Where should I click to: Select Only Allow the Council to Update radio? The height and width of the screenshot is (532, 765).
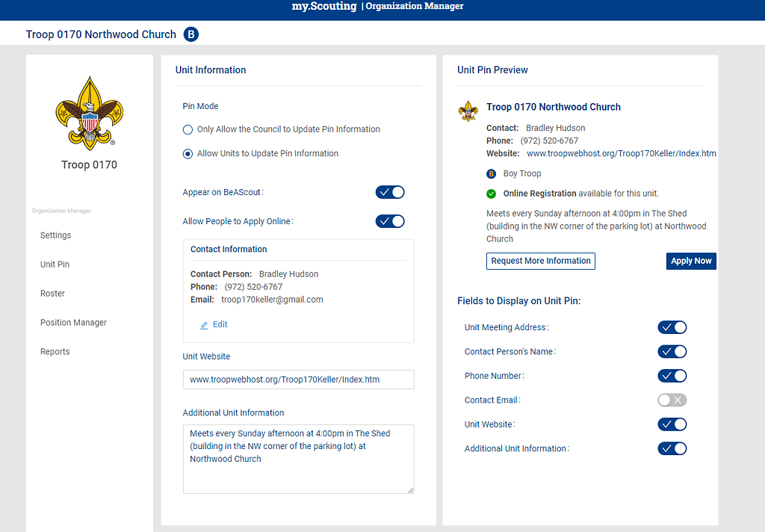[x=188, y=130]
